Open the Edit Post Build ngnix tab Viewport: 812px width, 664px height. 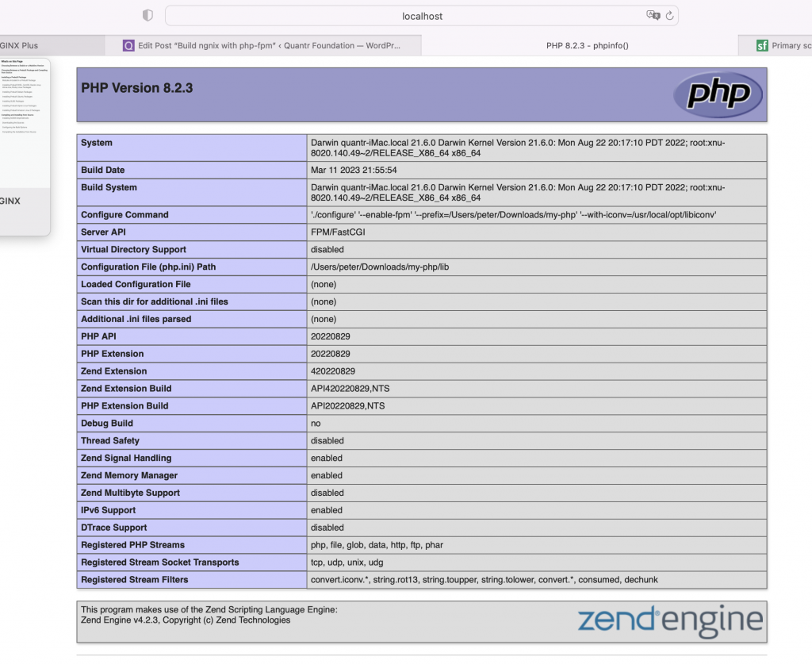(263, 45)
